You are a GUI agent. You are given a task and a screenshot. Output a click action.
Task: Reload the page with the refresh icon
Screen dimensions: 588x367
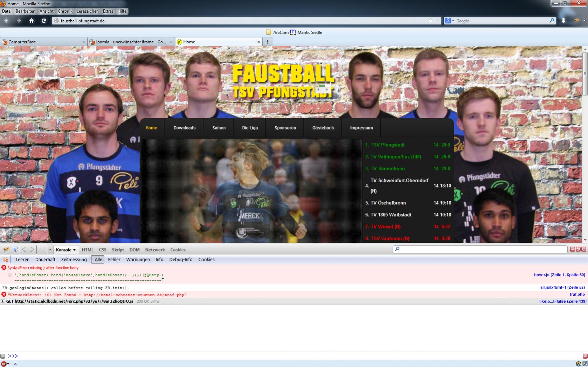point(44,21)
